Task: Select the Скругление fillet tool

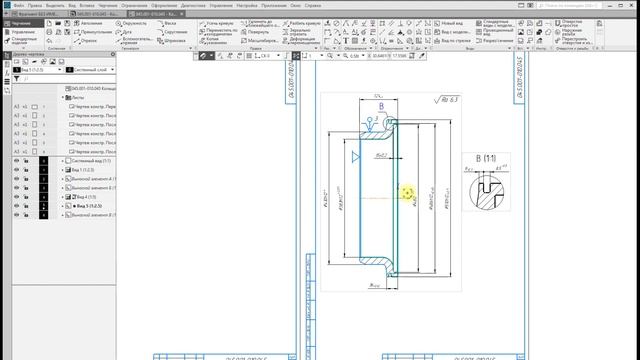Action: coord(173,32)
